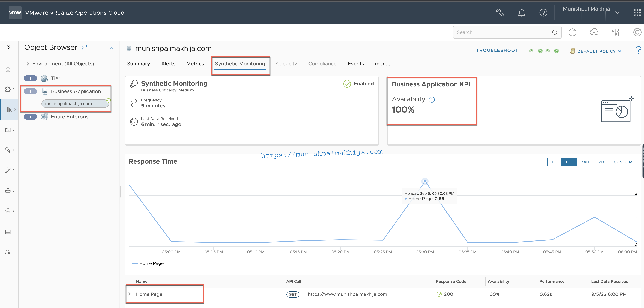Open the sliders settings icon
The image size is (644, 308).
point(615,32)
